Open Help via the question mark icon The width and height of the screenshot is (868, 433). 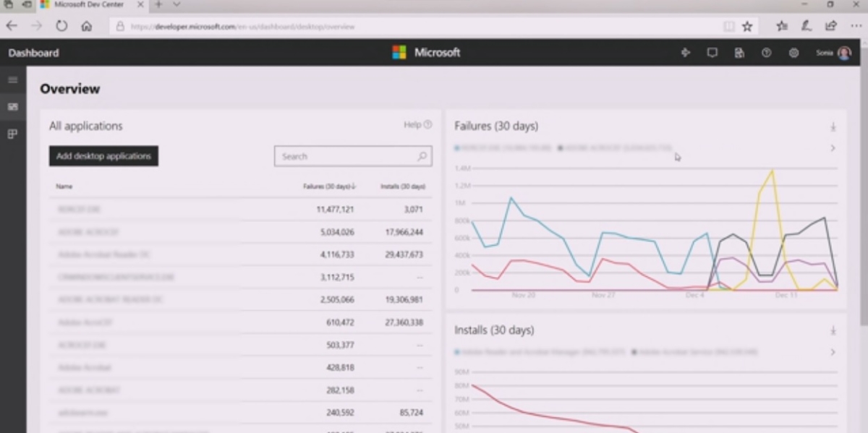tap(766, 52)
